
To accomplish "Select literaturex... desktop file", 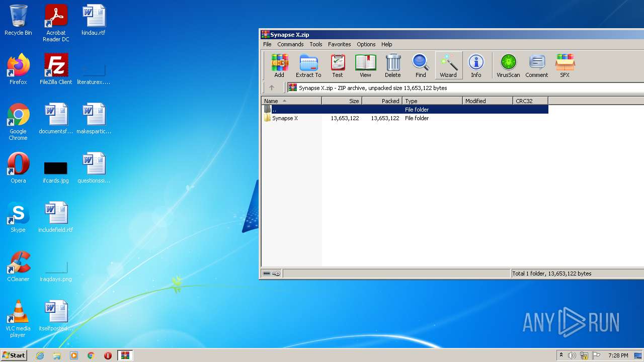I will pyautogui.click(x=94, y=73).
